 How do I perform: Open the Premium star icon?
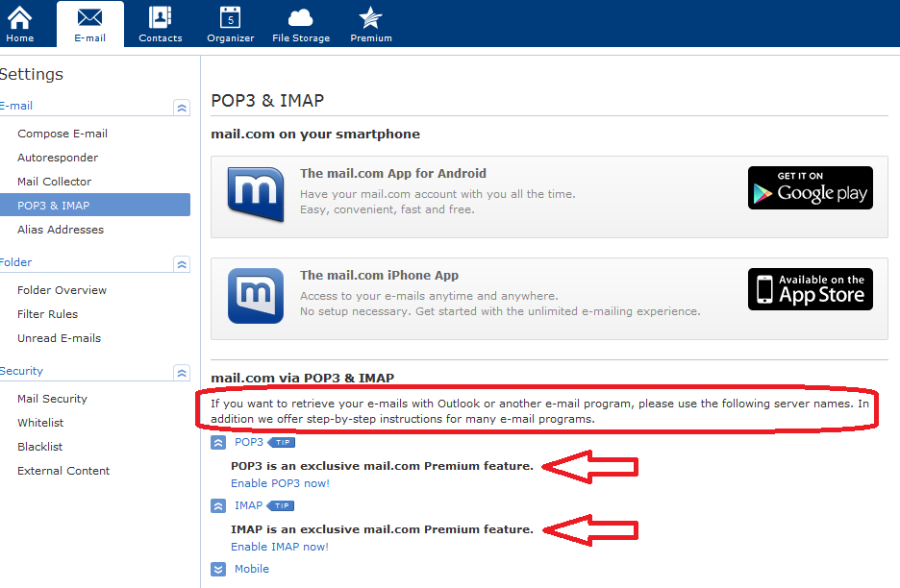click(x=371, y=17)
